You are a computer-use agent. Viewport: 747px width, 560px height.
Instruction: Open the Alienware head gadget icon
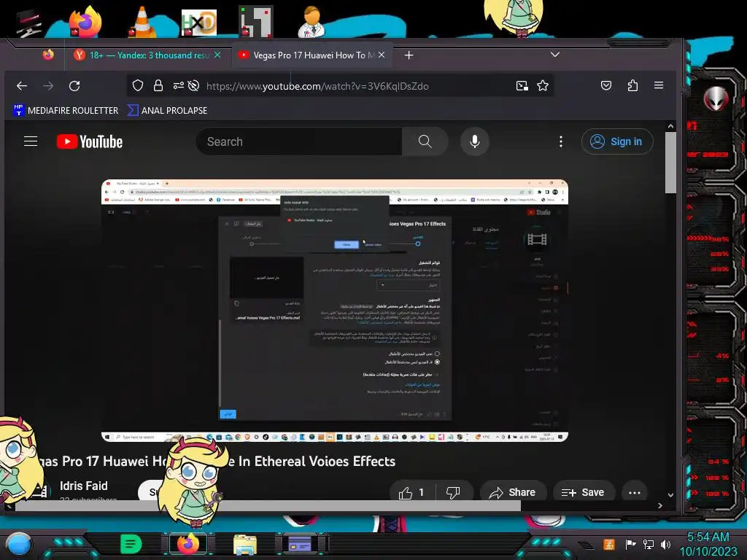pyautogui.click(x=716, y=99)
